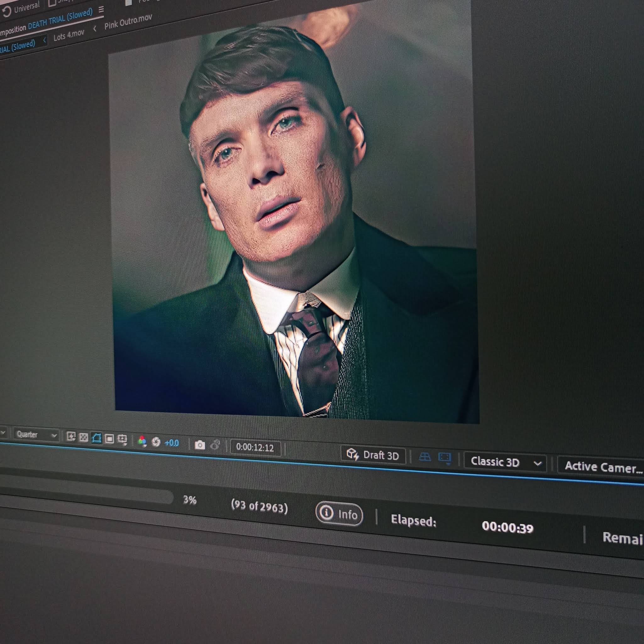Click the render Info button

[339, 514]
